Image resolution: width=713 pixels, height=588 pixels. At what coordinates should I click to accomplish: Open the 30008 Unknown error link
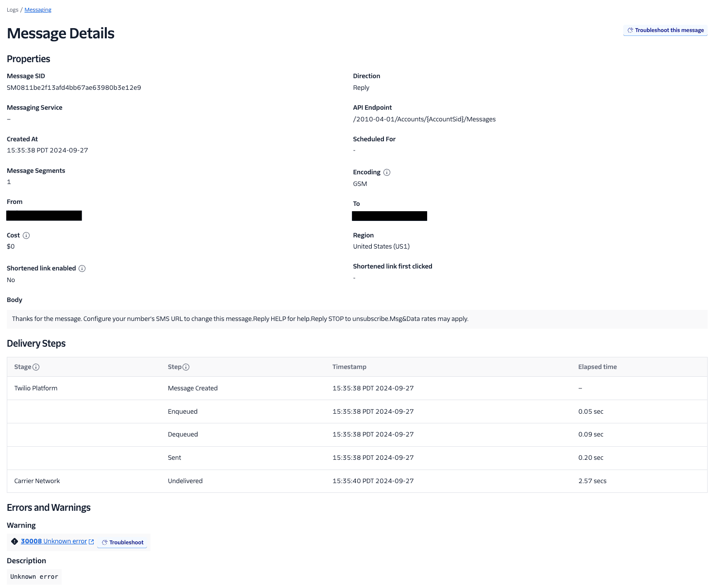point(54,541)
